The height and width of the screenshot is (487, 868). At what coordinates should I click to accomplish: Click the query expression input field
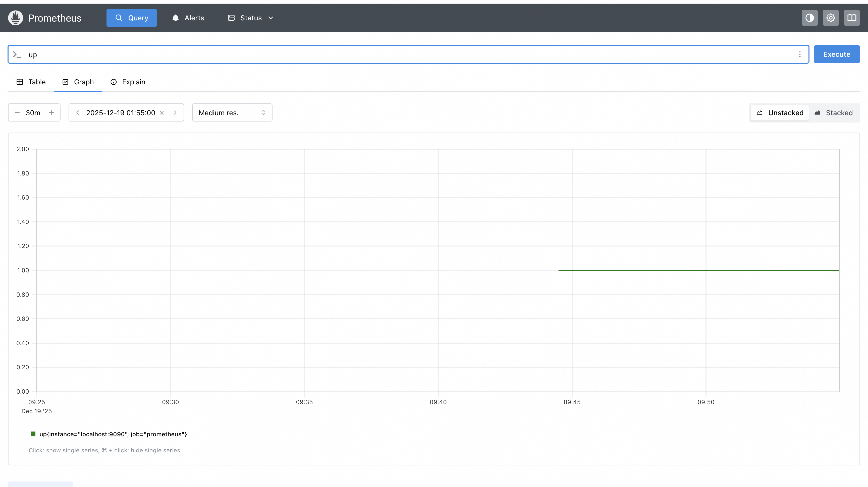(404, 54)
